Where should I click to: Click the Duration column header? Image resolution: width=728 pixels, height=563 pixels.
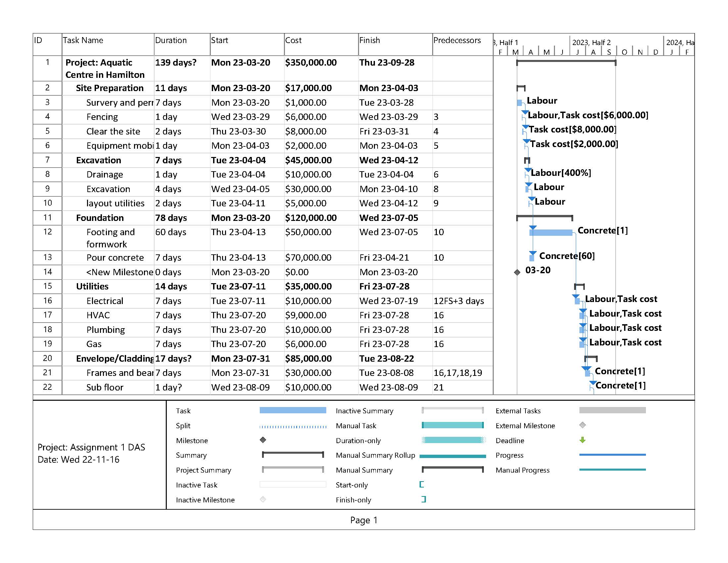171,40
